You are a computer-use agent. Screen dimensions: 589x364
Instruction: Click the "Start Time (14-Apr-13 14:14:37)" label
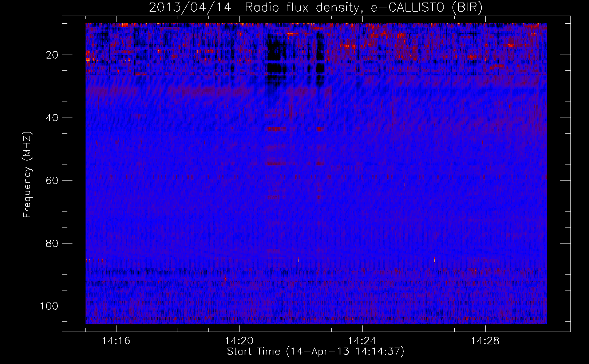click(x=316, y=352)
